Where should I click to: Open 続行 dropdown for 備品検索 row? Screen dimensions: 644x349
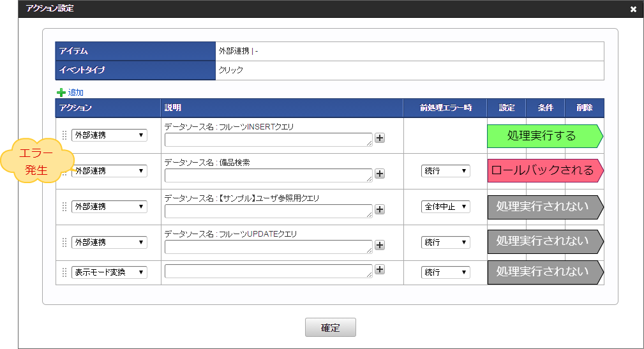[446, 171]
